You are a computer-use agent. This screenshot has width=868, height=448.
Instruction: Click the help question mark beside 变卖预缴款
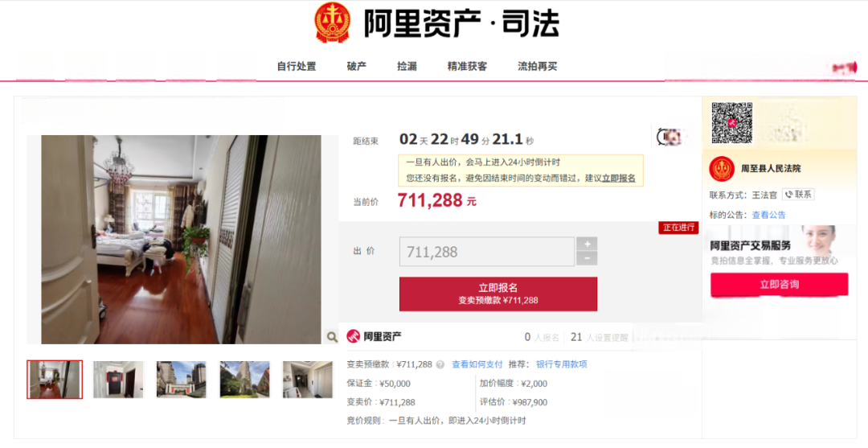pos(440,365)
